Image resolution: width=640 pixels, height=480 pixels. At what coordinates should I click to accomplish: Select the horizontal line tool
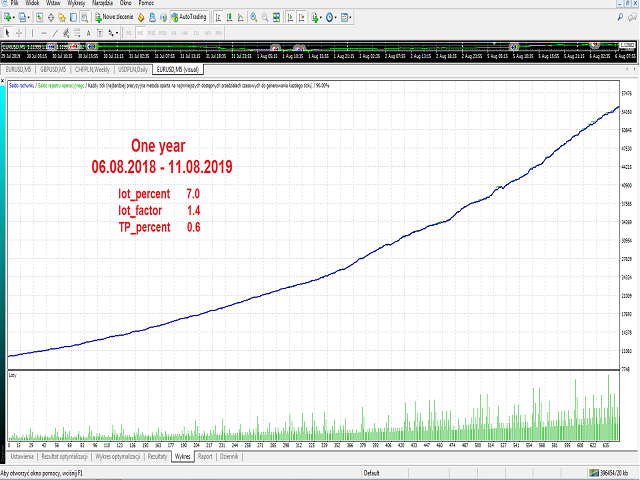point(44,33)
